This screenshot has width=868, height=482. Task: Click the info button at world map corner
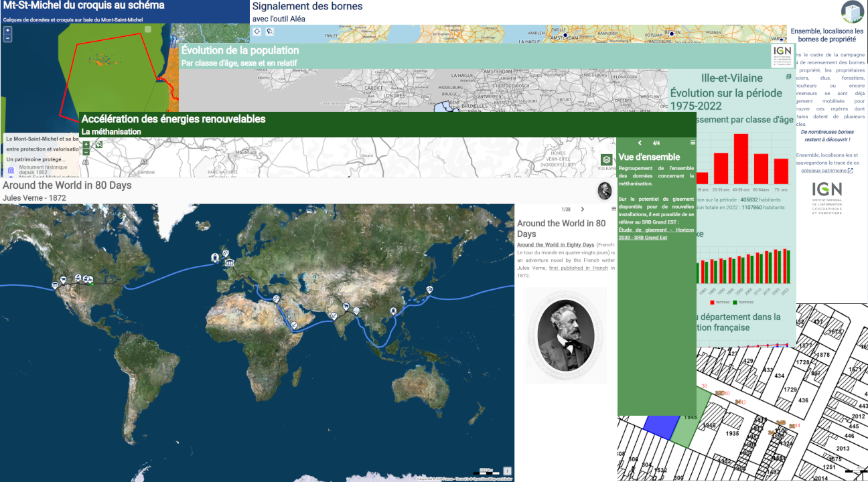507,471
